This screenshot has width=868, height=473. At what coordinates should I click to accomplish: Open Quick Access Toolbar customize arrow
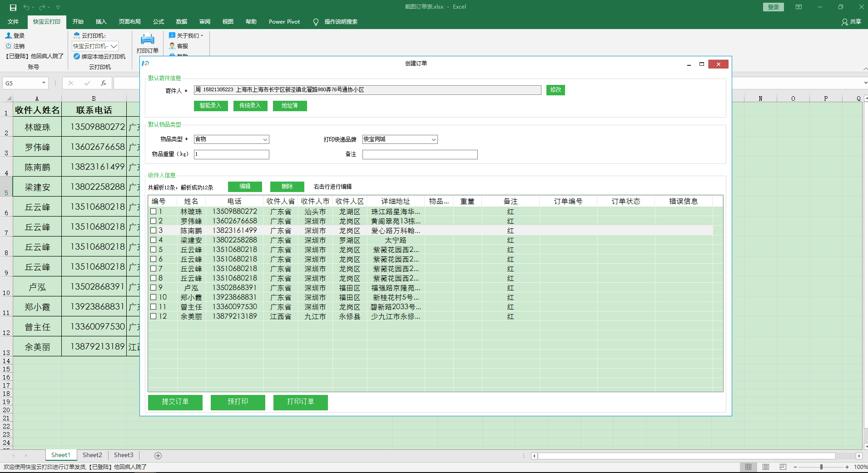point(58,7)
